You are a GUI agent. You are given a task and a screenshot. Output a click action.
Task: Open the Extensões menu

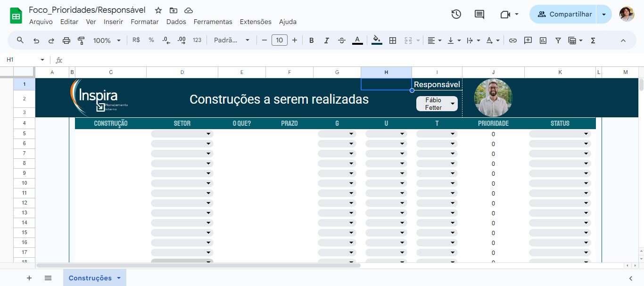(x=256, y=22)
